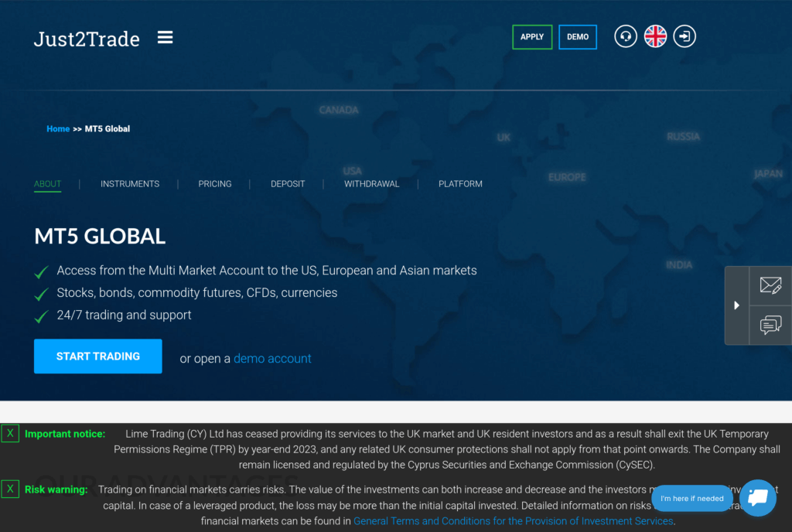Switch to the PLATFORM tab
This screenshot has height=532, width=792.
point(460,184)
